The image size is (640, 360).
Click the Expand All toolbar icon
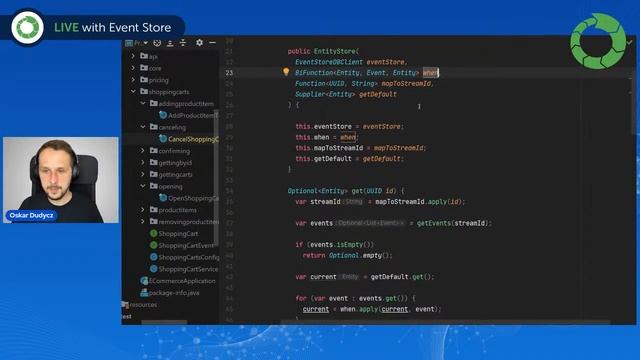(170, 43)
